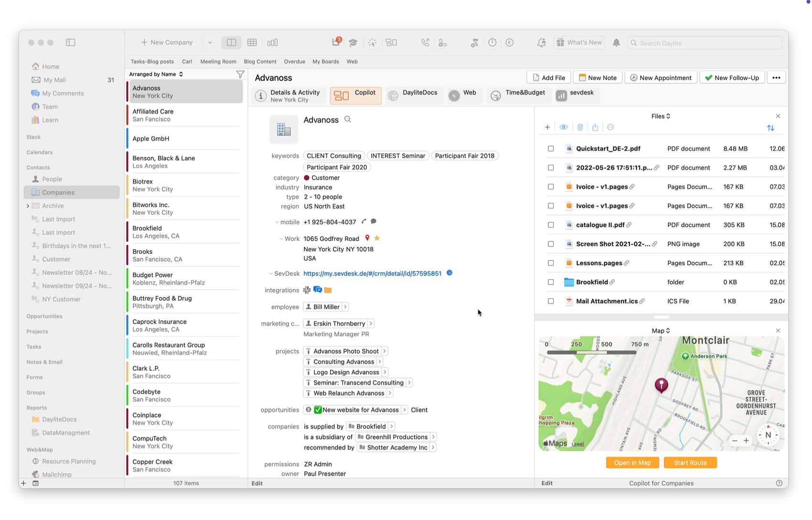Image resolution: width=812 pixels, height=520 pixels.
Task: Open the arrow next to Bill Miller
Action: [x=345, y=307]
